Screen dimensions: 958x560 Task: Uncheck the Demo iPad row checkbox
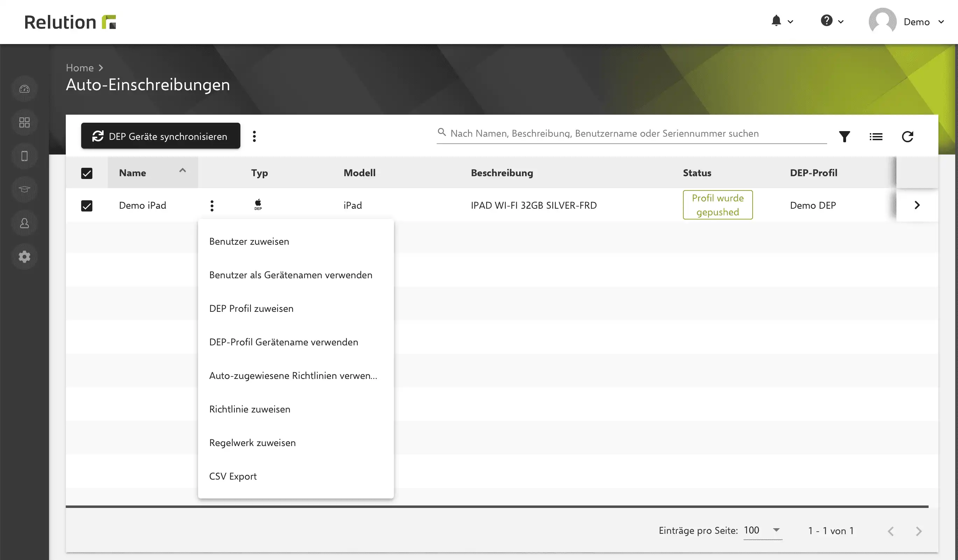pyautogui.click(x=87, y=206)
